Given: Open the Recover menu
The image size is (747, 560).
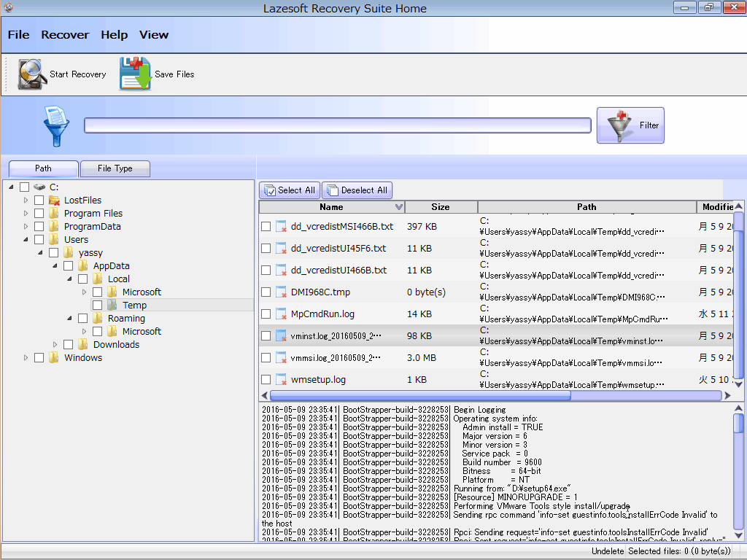Looking at the screenshot, I should (x=65, y=35).
